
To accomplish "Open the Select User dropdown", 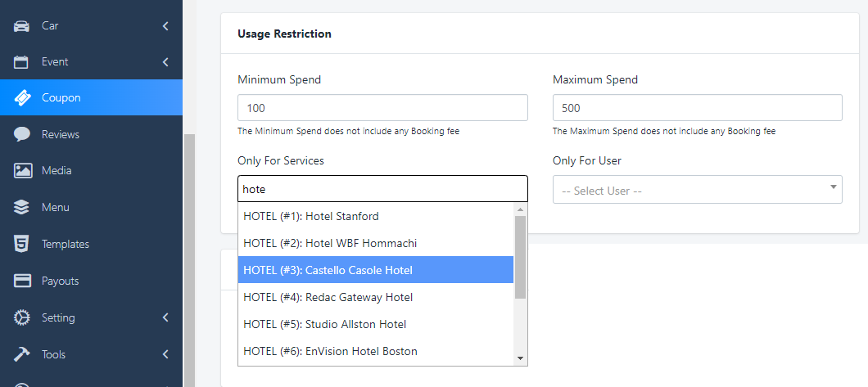I will 697,190.
